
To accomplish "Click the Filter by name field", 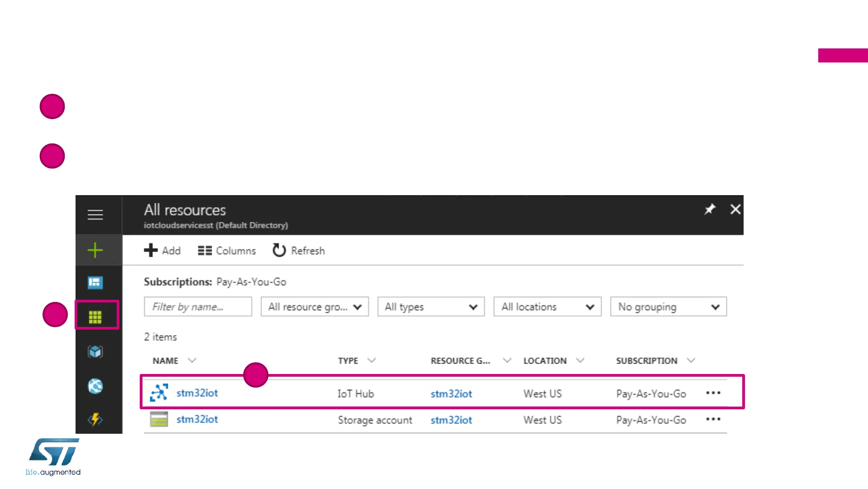I will pyautogui.click(x=198, y=307).
